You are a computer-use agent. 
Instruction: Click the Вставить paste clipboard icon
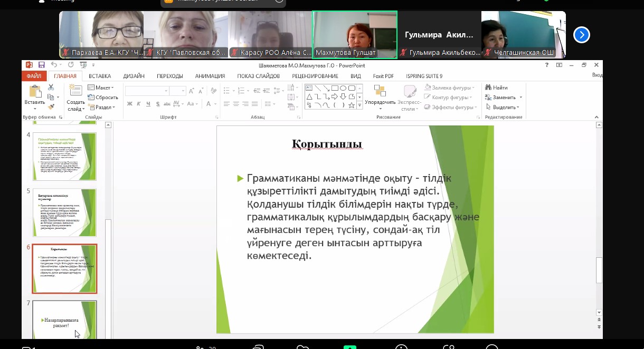[35, 92]
